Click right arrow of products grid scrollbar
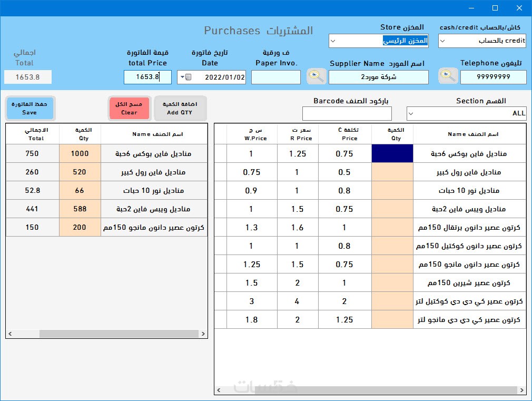This screenshot has width=532, height=401. point(522,390)
